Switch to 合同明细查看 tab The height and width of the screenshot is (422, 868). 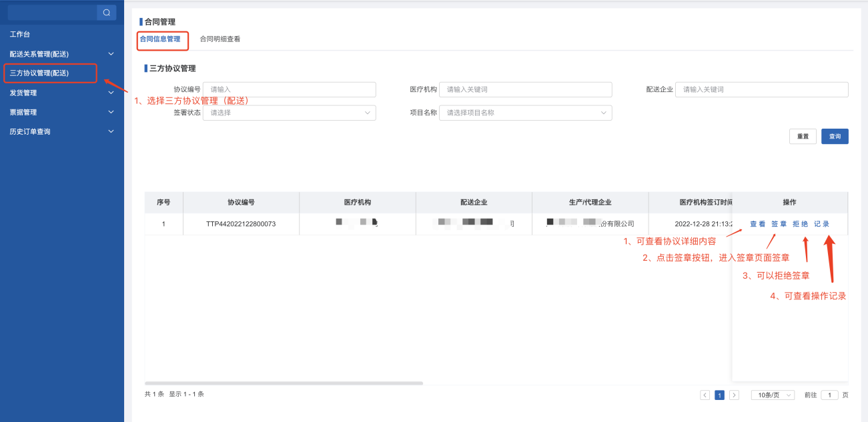[220, 39]
